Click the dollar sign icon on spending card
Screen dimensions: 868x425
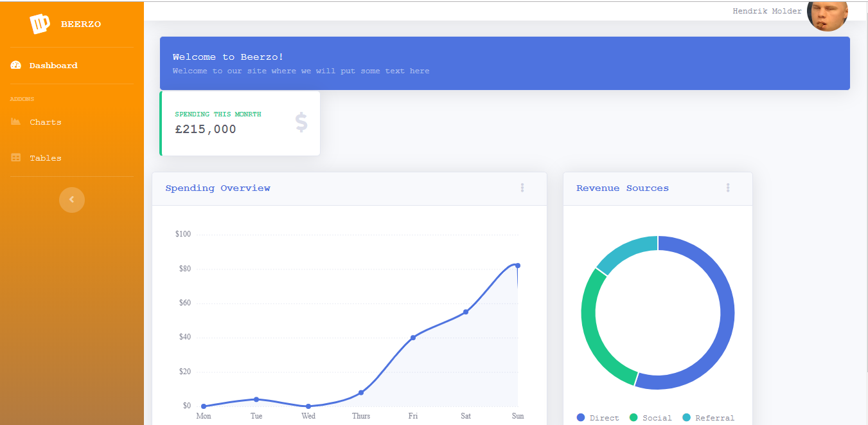coord(301,122)
